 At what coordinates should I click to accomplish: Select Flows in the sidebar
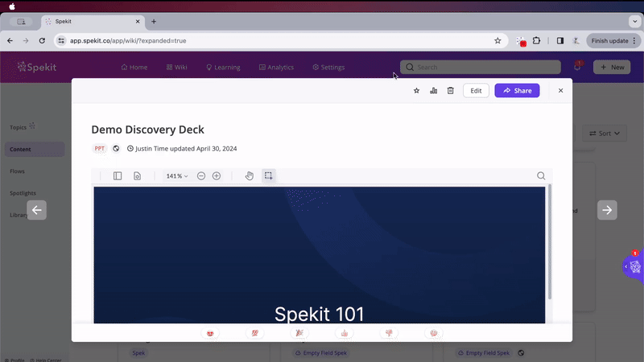17,171
